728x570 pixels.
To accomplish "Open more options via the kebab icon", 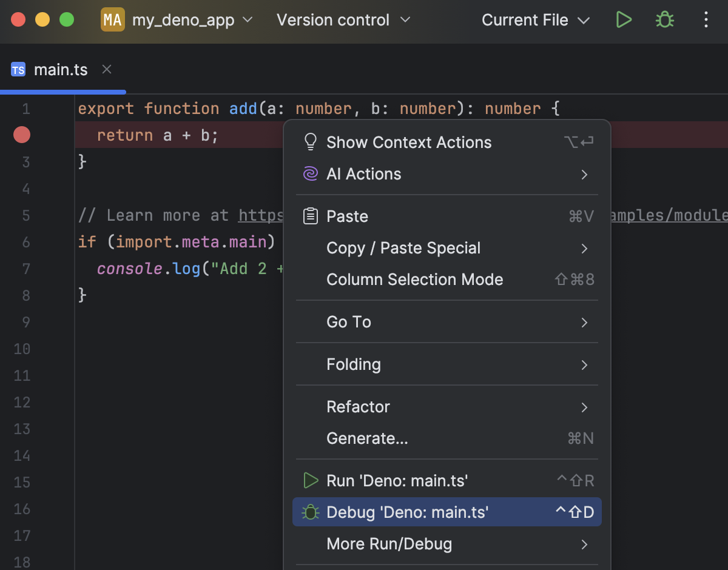I will [x=706, y=19].
